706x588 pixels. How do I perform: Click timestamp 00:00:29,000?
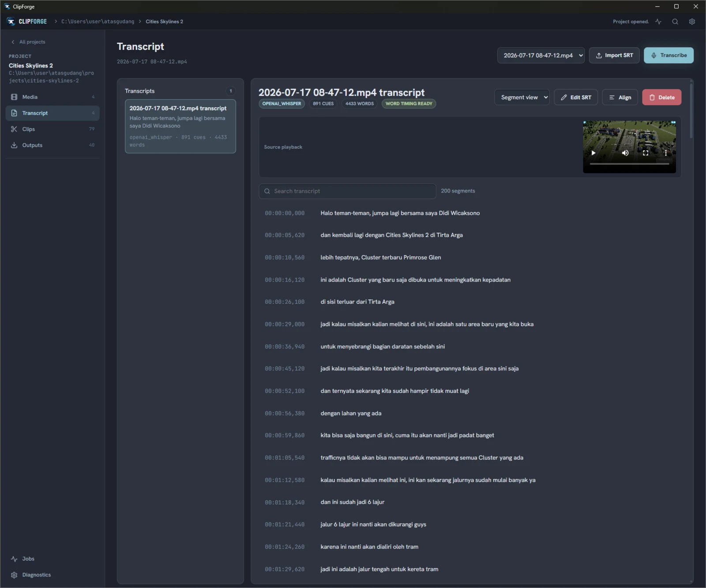pyautogui.click(x=285, y=324)
